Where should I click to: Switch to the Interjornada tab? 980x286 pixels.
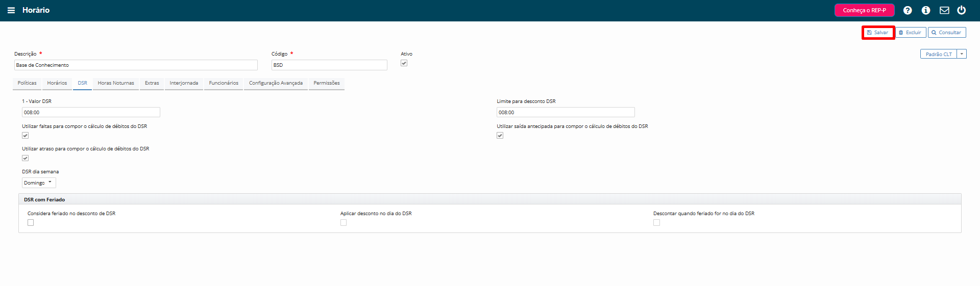point(184,83)
